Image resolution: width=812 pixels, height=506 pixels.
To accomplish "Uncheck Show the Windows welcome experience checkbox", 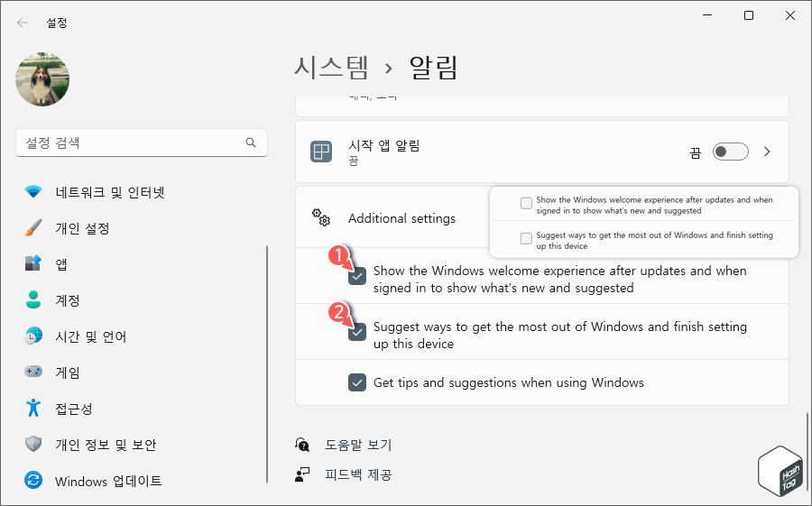I will tap(357, 276).
